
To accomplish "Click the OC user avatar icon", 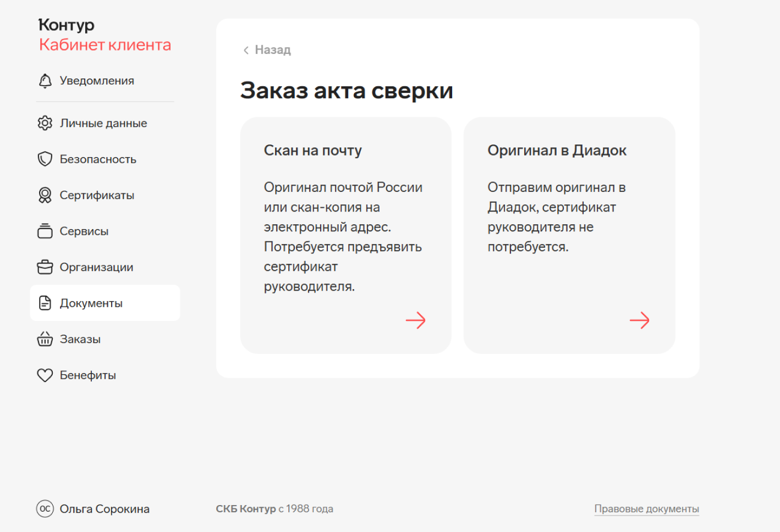I will coord(45,509).
